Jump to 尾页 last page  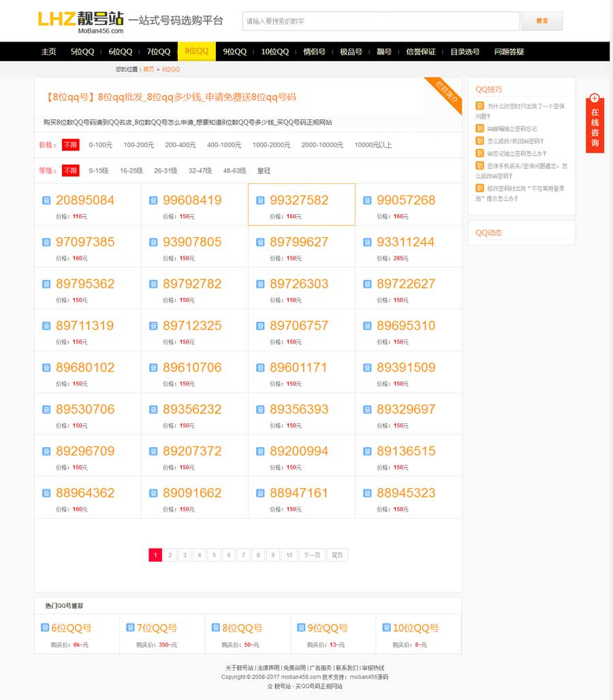point(337,556)
